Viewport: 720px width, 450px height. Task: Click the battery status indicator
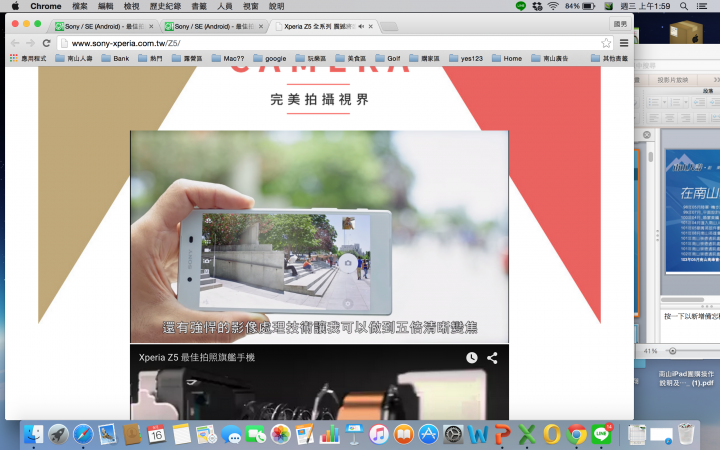pos(580,6)
